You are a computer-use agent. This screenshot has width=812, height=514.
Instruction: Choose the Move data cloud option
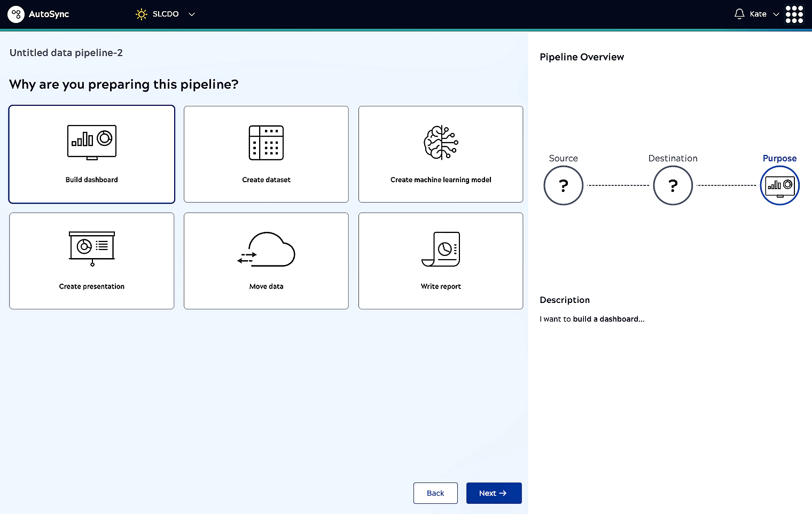click(x=266, y=261)
